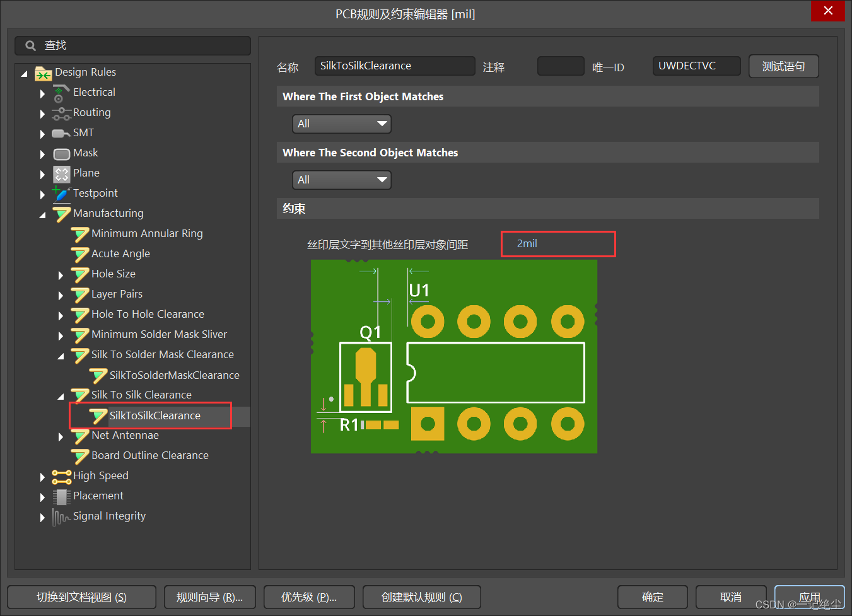852x616 pixels.
Task: Edit the 名称 SilkToSilkClearance name field
Action: (395, 66)
